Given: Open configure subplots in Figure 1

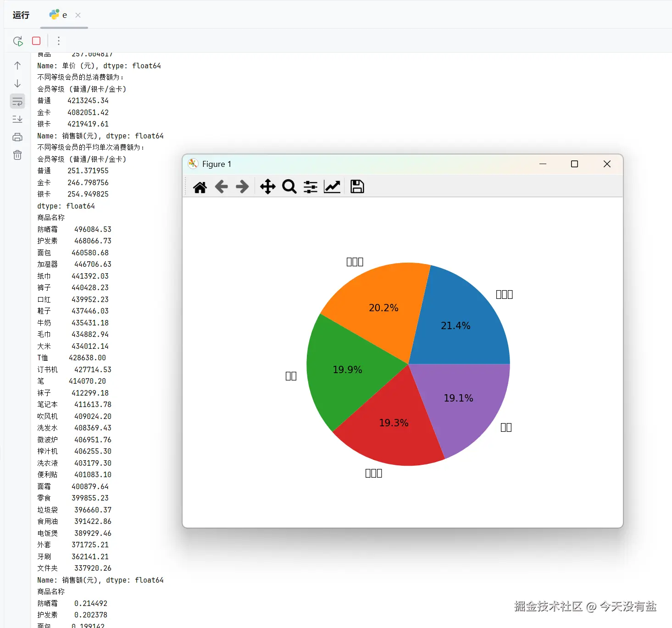Looking at the screenshot, I should (311, 187).
